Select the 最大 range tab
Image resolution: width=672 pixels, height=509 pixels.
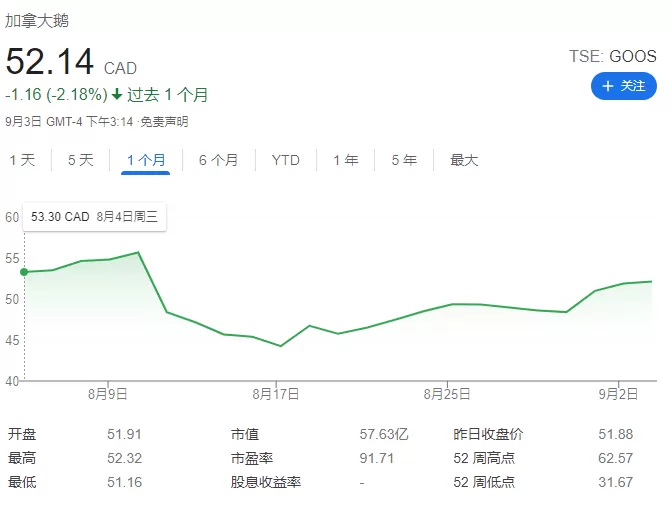coord(464,160)
